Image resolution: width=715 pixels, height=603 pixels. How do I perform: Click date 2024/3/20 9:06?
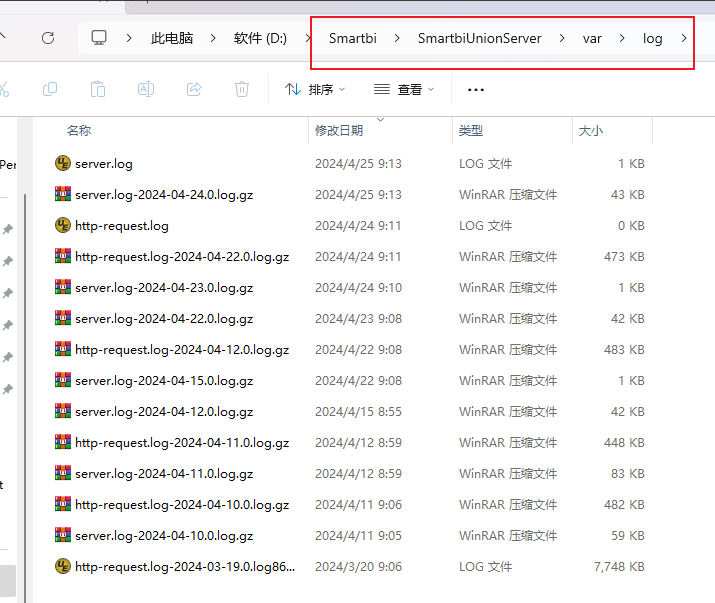pos(358,567)
